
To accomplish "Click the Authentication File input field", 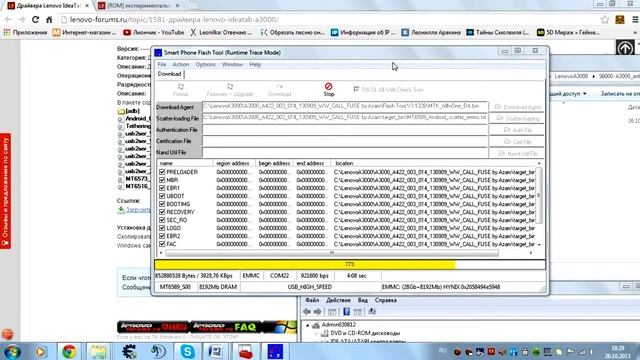I will tap(345, 129).
